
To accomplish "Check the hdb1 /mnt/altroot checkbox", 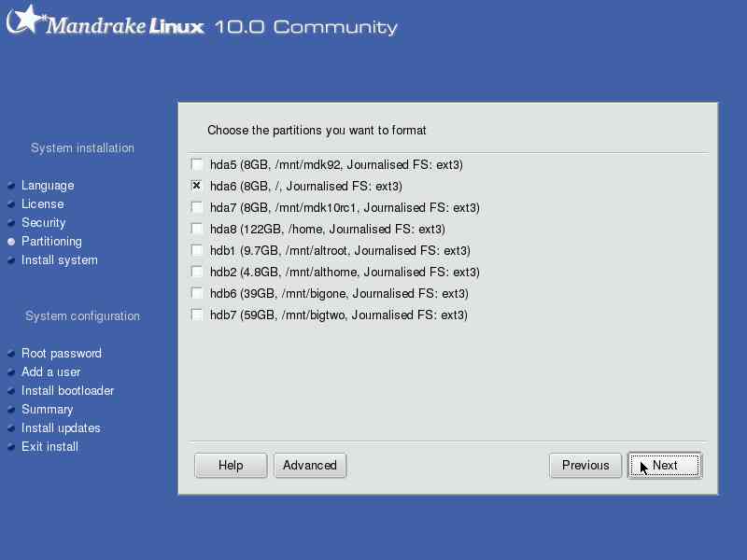I will tap(196, 250).
